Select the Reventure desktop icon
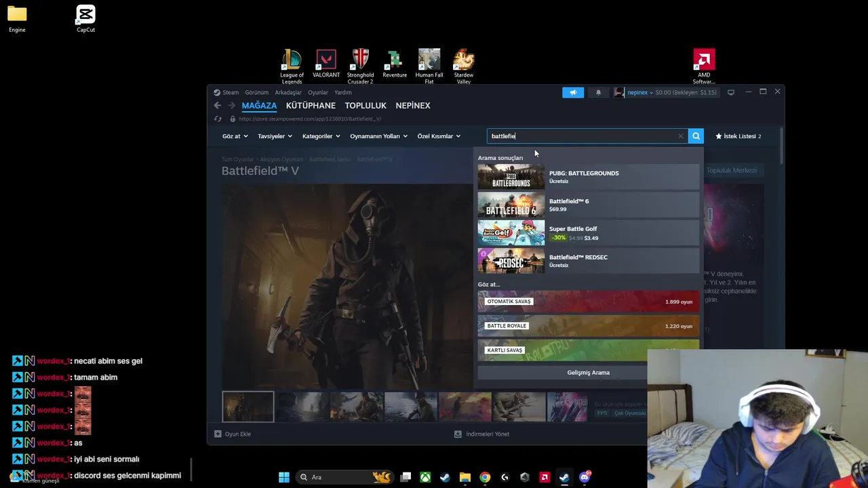The image size is (868, 488). coord(395,64)
